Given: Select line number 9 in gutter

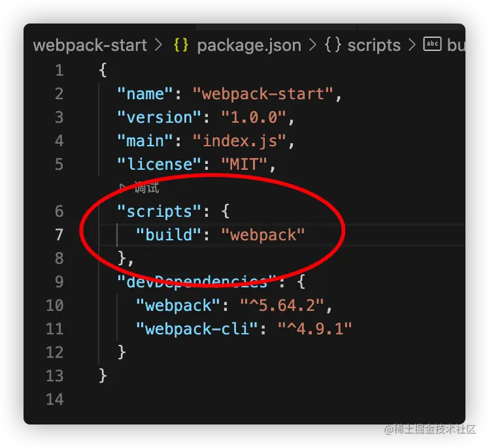Looking at the screenshot, I should coord(59,281).
